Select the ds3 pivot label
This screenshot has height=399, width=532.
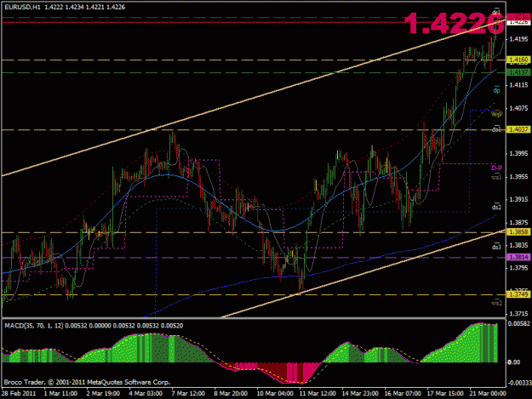496,247
